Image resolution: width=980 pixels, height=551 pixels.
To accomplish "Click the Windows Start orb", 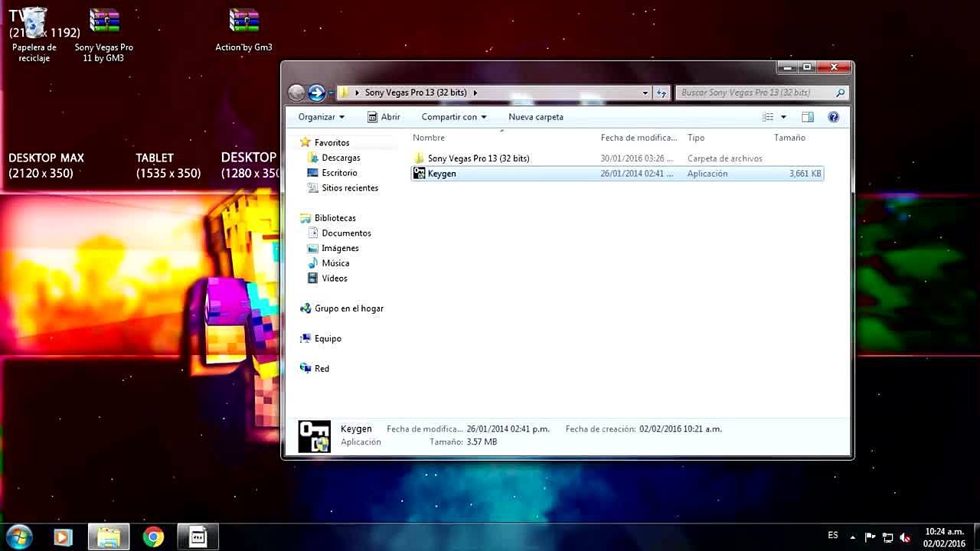I will click(x=18, y=537).
